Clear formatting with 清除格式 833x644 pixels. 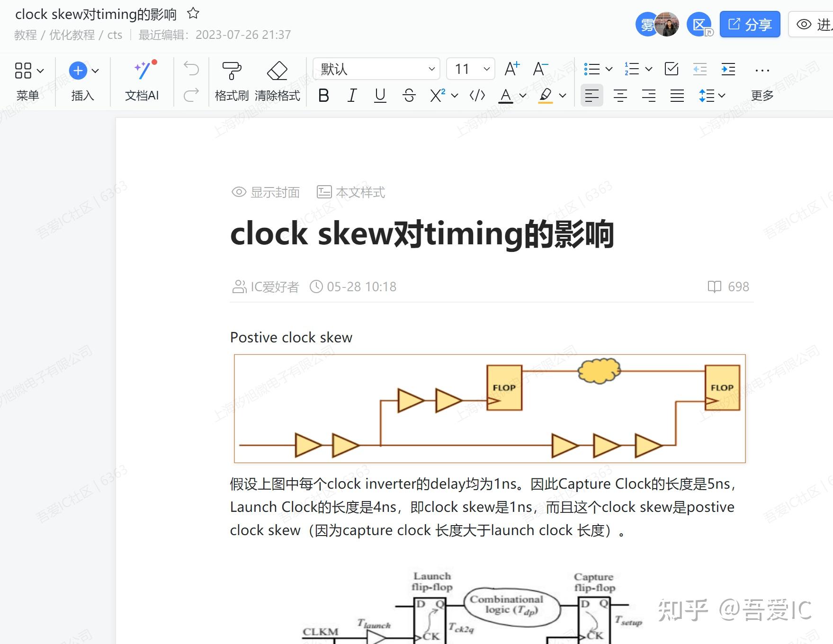click(x=278, y=80)
